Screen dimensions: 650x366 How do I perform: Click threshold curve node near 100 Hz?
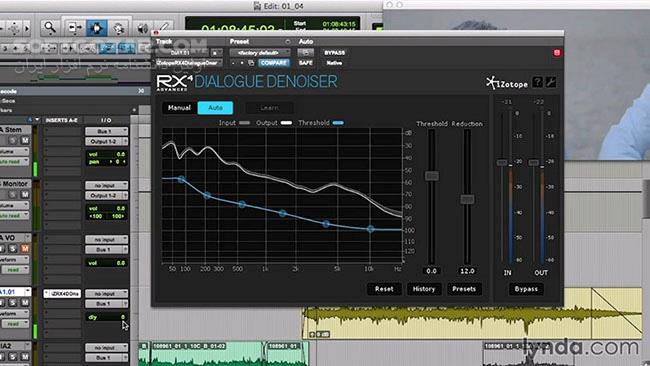[182, 179]
